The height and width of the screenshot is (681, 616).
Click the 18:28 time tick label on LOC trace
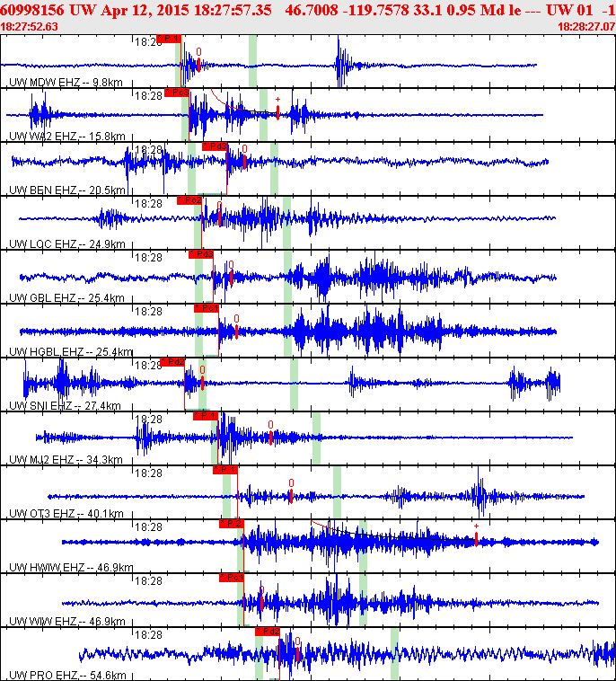click(x=148, y=203)
